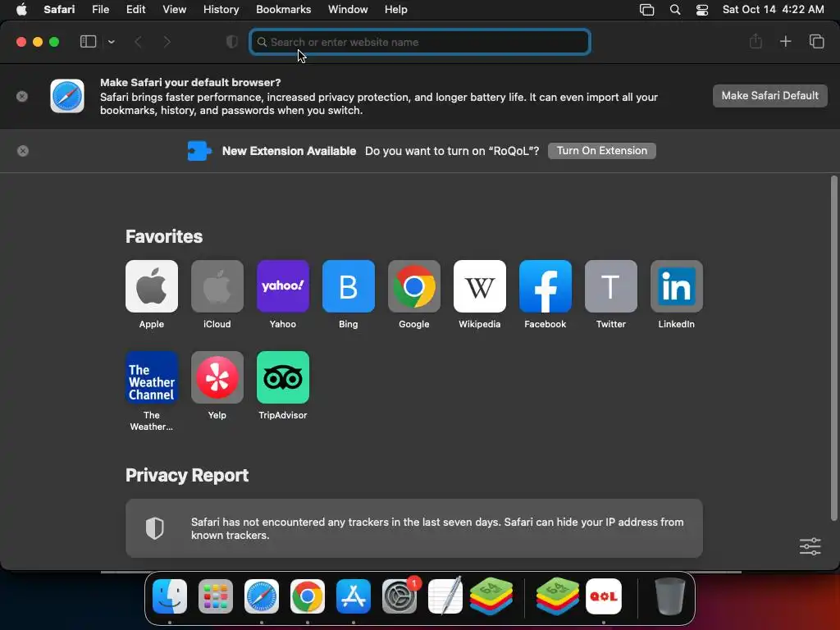
Task: Open the LinkedIn favorite tile
Action: coord(677,286)
